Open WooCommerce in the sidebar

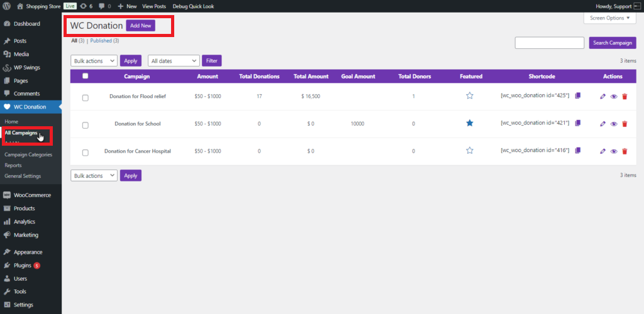tap(31, 195)
